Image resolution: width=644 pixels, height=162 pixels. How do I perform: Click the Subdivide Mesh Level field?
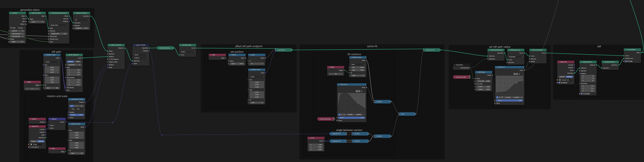pyautogui.click(x=37, y=22)
